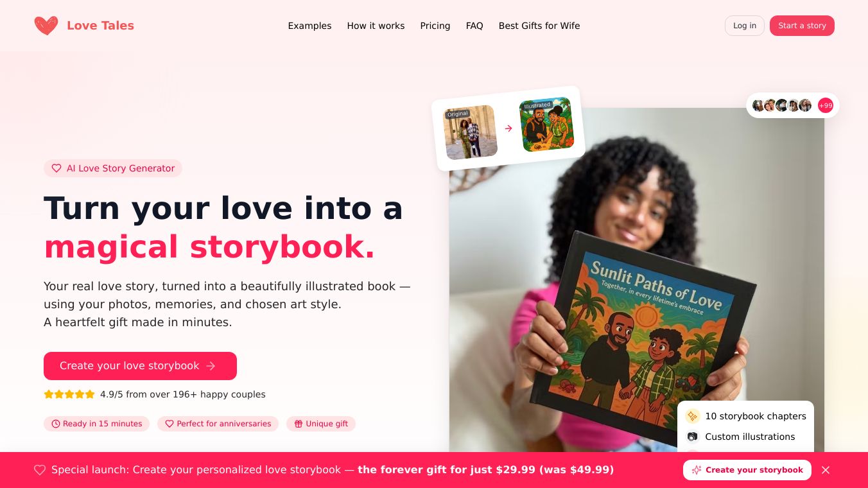868x488 pixels.
Task: Click Create your love storybook button
Action: pyautogui.click(x=140, y=366)
